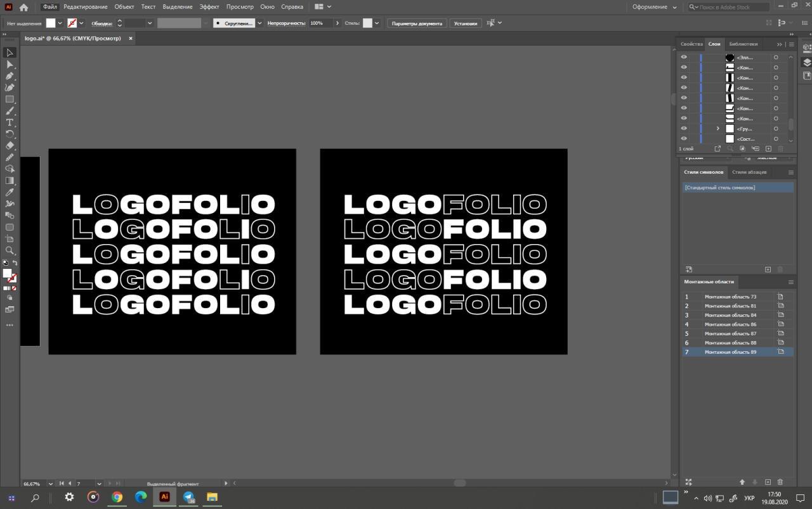Select the Artboard tool

click(x=10, y=239)
